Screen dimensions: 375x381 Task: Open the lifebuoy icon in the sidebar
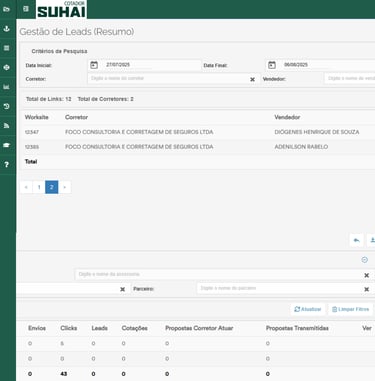6,67
